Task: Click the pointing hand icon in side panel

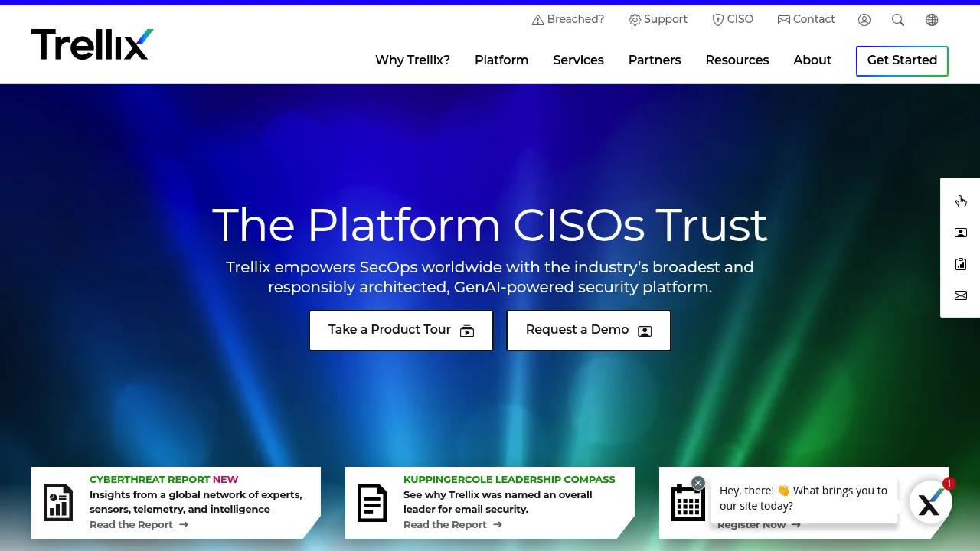Action: point(961,201)
